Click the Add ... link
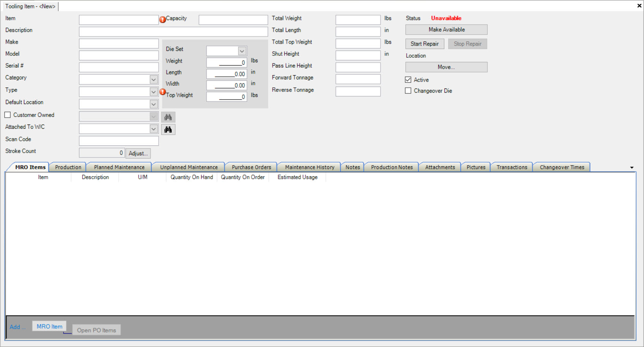Viewport: 644px width, 347px height. [17, 327]
